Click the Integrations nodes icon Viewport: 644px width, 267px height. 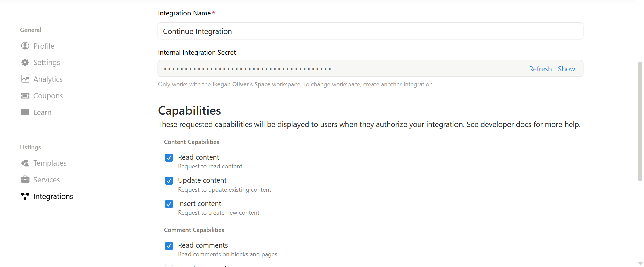click(x=25, y=196)
